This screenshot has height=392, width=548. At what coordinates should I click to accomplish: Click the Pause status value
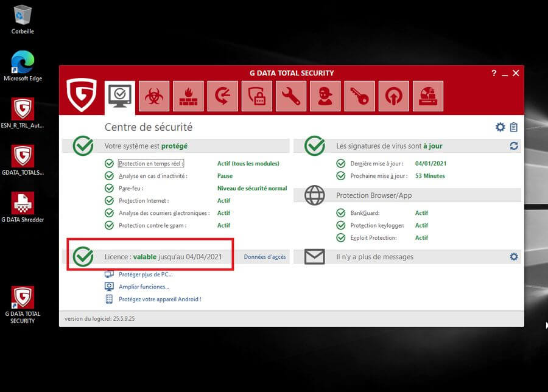[x=225, y=176]
